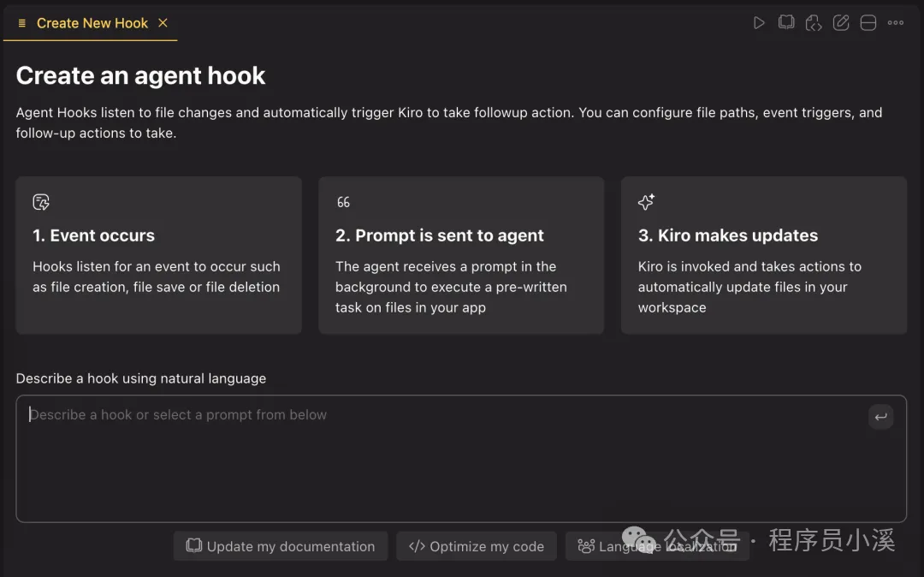Choose the Optimize my code prompt
This screenshot has width=924, height=577.
(477, 546)
